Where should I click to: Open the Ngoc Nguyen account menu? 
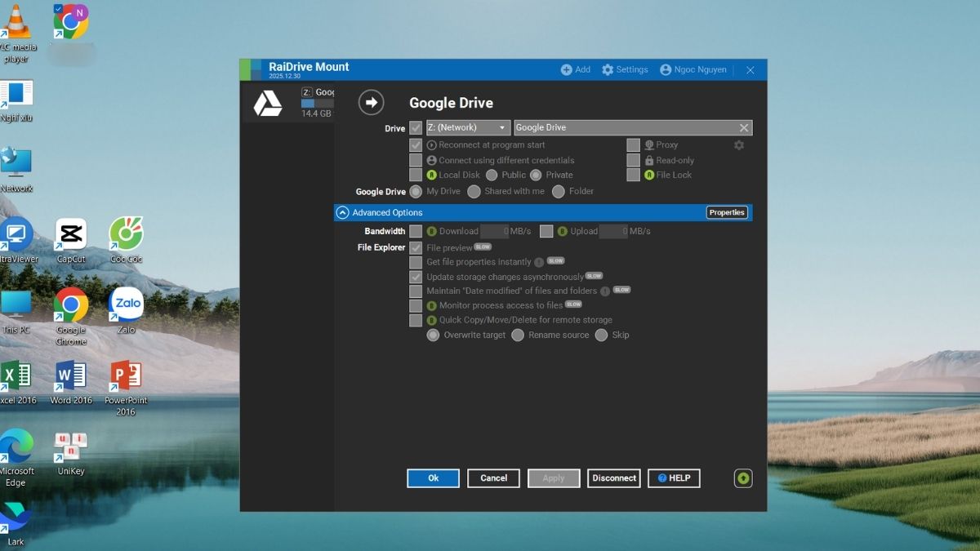[x=693, y=69]
